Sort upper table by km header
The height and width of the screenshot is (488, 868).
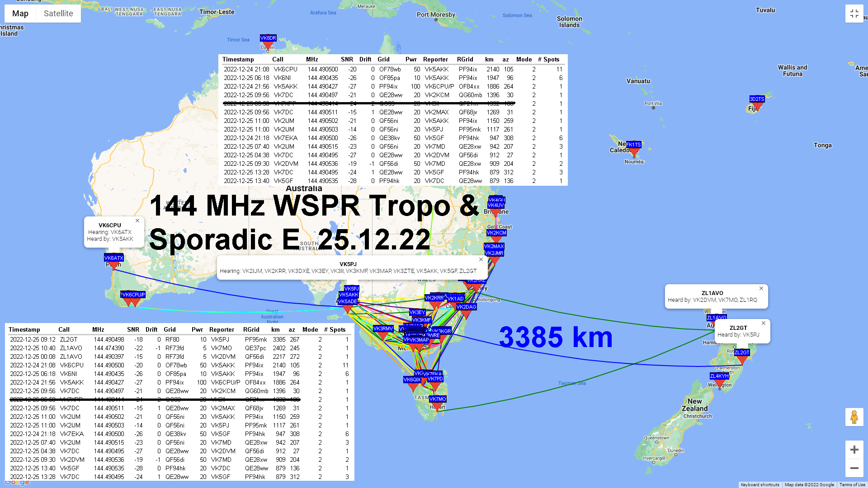point(489,59)
